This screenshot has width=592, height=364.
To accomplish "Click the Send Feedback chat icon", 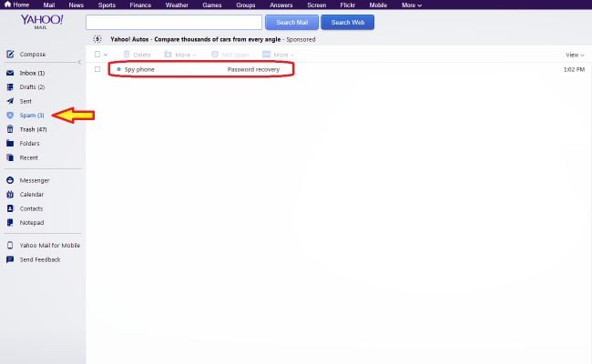I will [x=10, y=259].
